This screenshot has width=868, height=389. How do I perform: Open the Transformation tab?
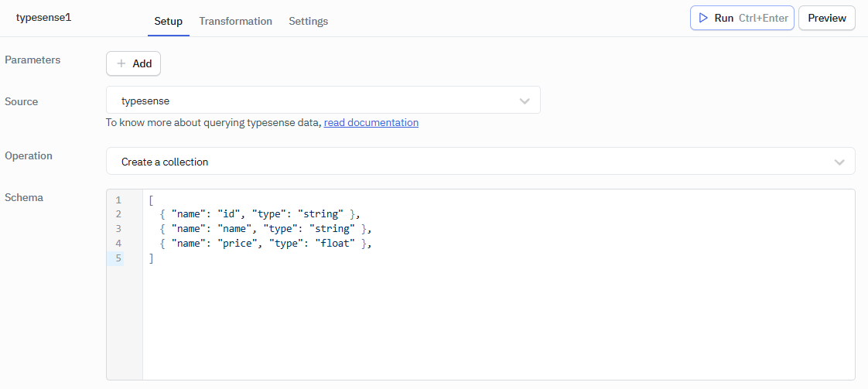[235, 21]
